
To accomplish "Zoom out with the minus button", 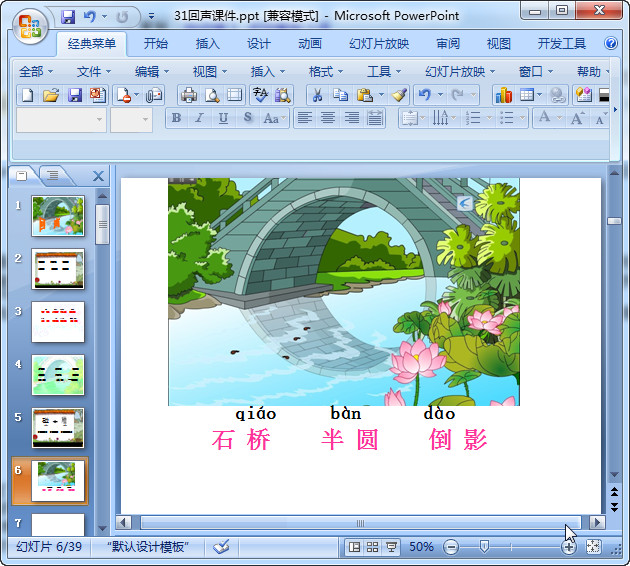I will 451,547.
